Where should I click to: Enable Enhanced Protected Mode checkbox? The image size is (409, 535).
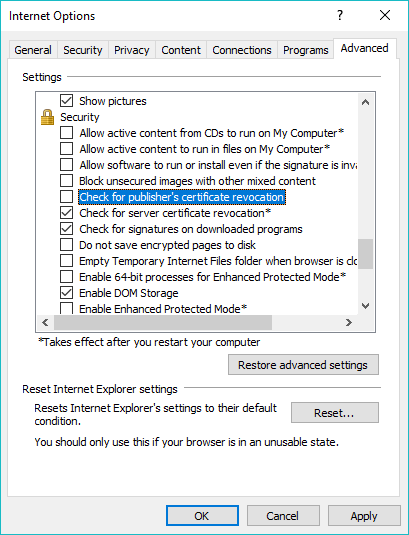pos(67,308)
